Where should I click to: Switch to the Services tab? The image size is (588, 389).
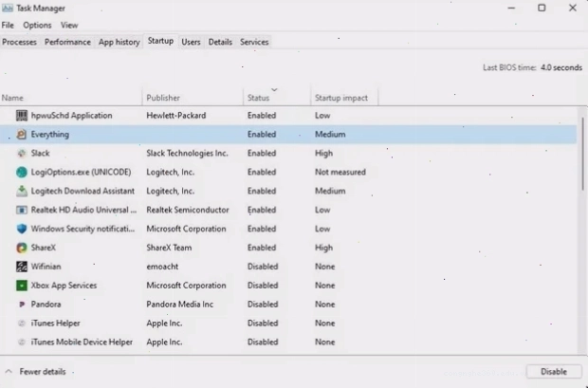(x=254, y=42)
